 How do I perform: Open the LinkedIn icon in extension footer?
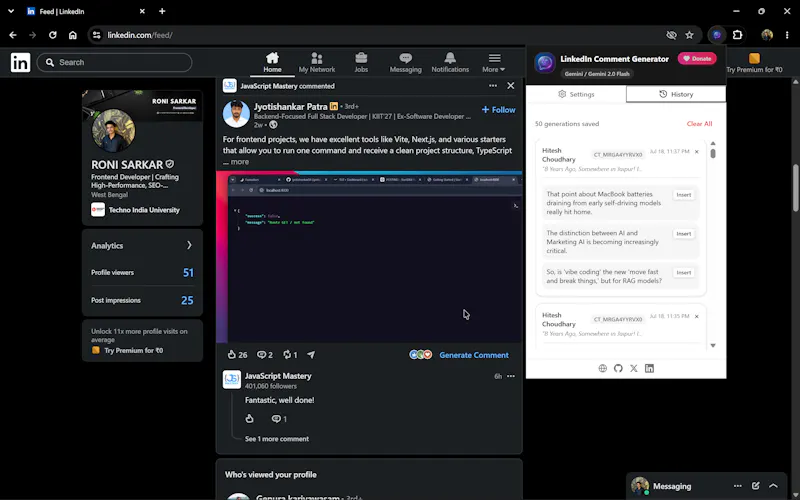point(649,368)
